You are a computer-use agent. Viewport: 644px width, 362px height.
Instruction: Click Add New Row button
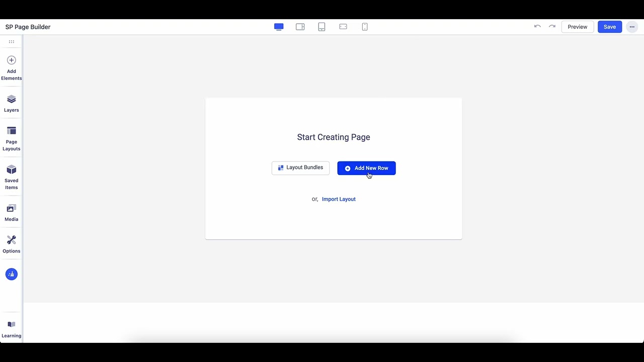(x=366, y=168)
